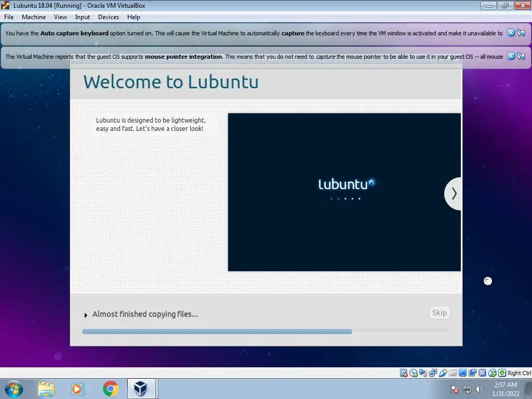This screenshot has height=399, width=532.
Task: Dismiss the Auto capture keyboard notification
Action: click(511, 33)
